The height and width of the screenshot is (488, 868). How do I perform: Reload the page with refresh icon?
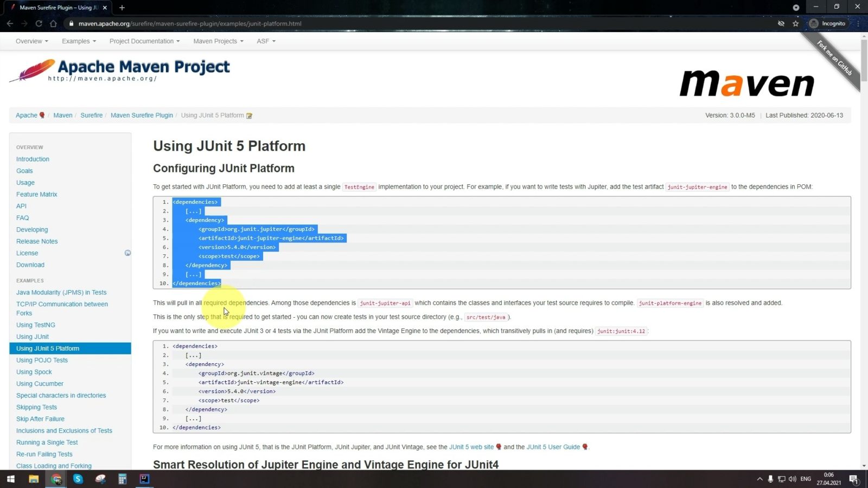click(39, 23)
